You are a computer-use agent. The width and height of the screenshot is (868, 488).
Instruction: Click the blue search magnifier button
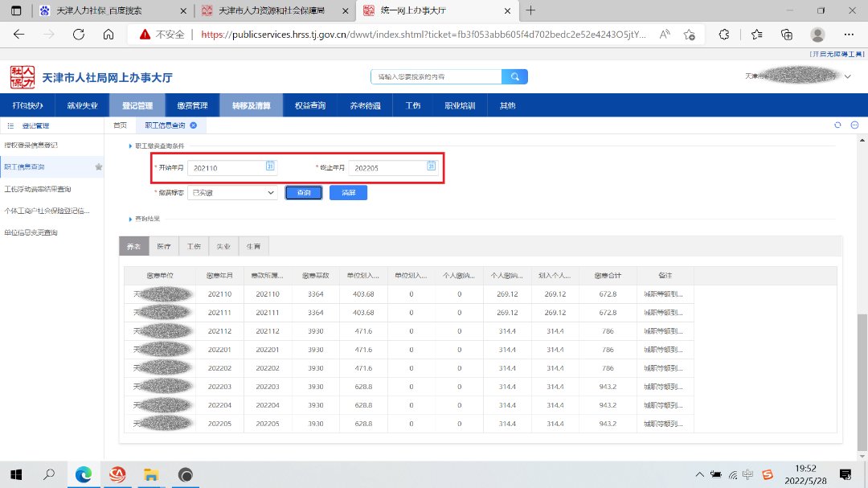[x=514, y=76]
